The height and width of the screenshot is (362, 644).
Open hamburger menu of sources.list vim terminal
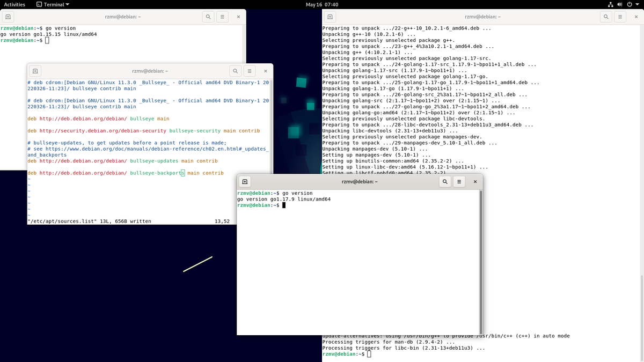[x=250, y=71]
